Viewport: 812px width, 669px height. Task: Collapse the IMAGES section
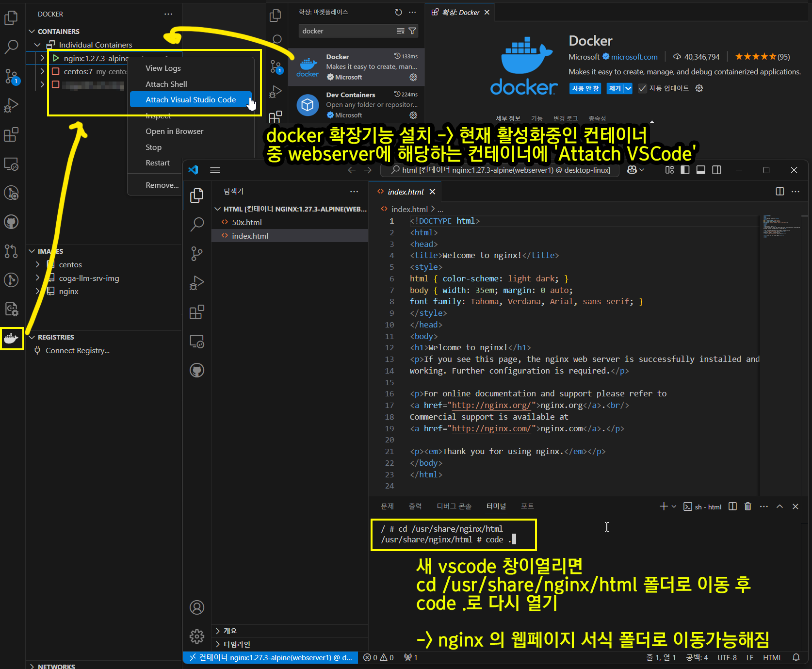click(x=32, y=251)
